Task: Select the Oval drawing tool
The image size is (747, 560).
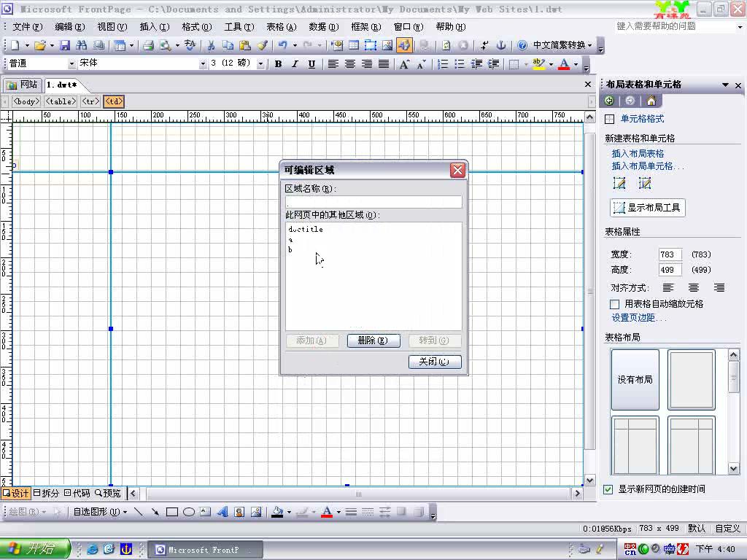Action: point(189,512)
